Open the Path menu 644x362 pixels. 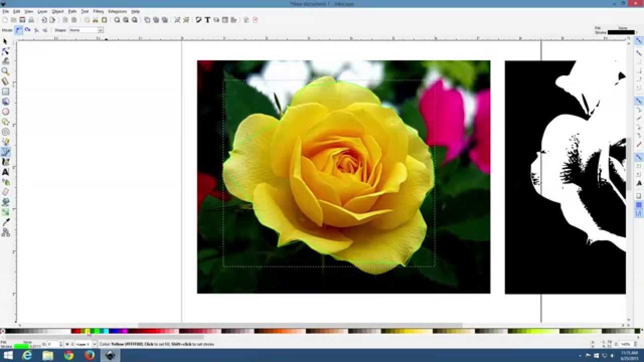[x=72, y=11]
